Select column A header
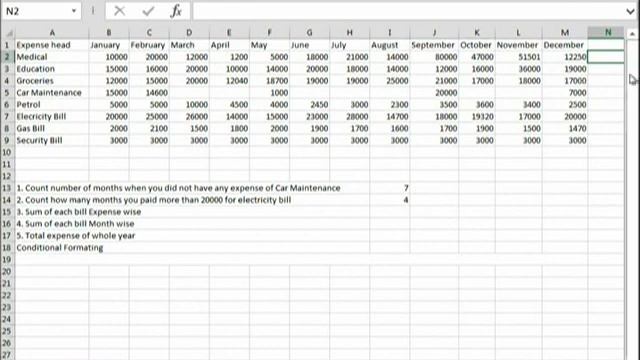The height and width of the screenshot is (360, 640). click(52, 33)
